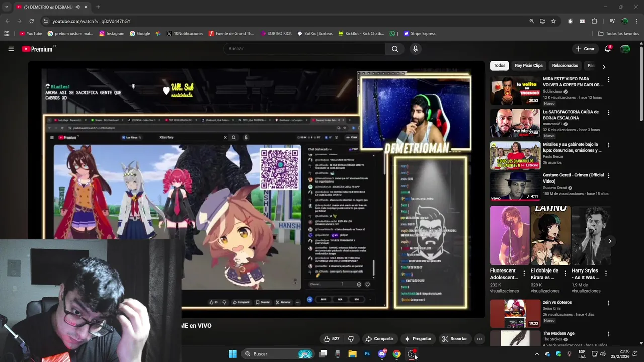This screenshot has height=362, width=644.
Task: Adjust system volume from the tray speaker
Action: (603, 354)
